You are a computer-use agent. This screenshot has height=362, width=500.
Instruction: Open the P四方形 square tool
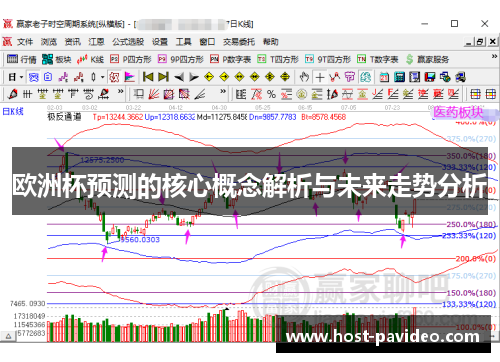(x=131, y=59)
